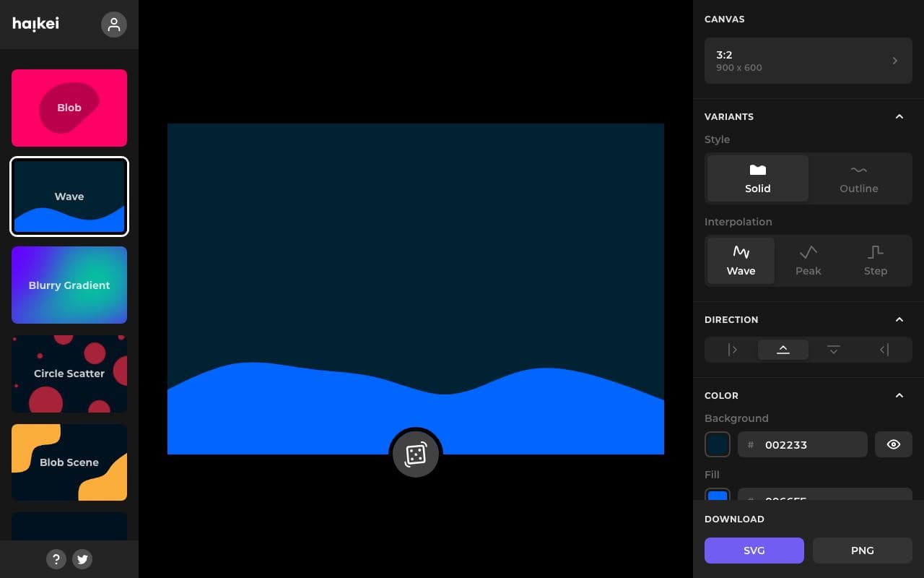Select the Circle Scatter generator

[x=69, y=374]
